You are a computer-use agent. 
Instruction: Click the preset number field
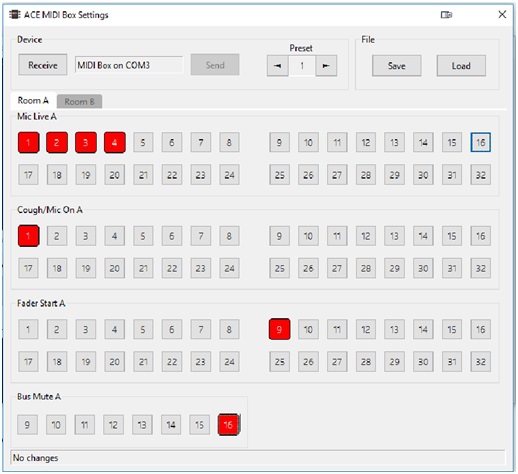tap(302, 66)
